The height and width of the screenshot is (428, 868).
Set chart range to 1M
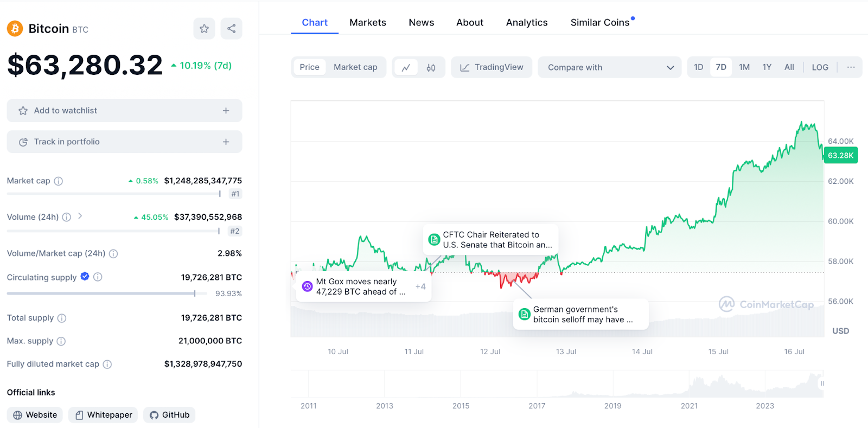[x=744, y=67]
